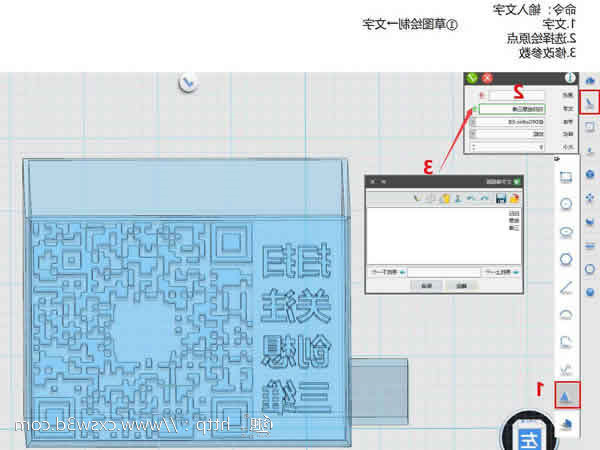This screenshot has width=600, height=450.
Task: Open the material render sphere icon
Action: click(x=590, y=292)
